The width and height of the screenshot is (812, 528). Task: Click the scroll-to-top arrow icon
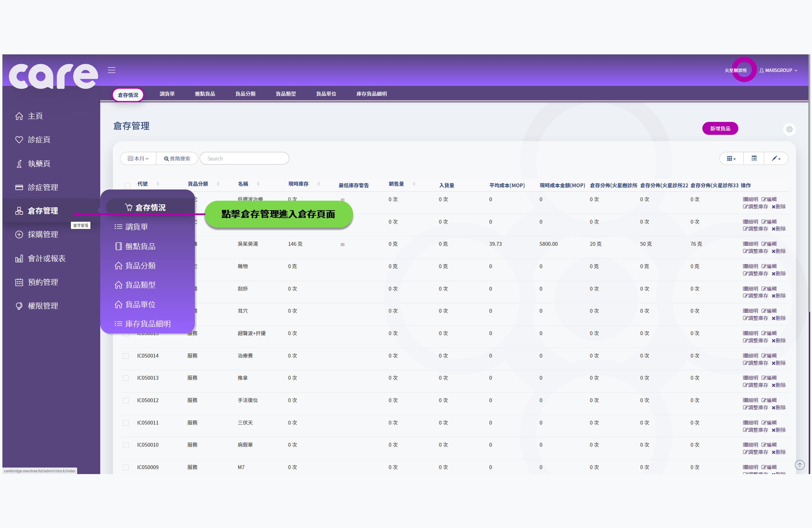coord(800,465)
